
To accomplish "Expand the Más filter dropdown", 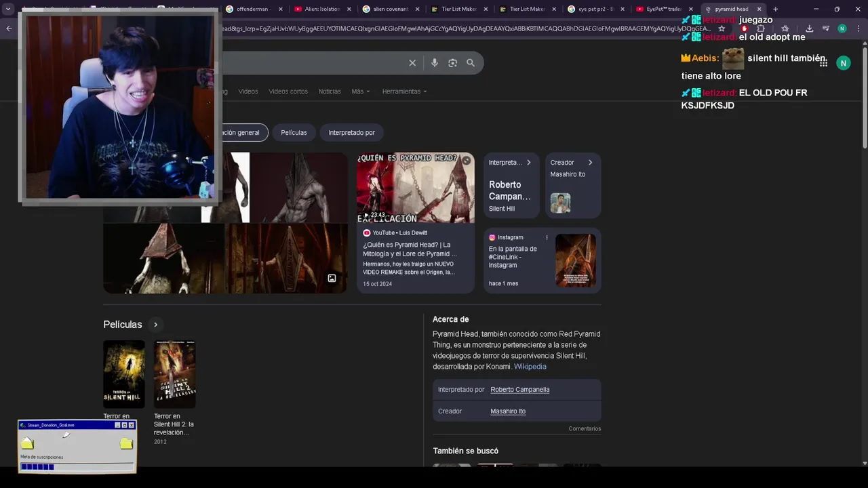I will (x=361, y=91).
